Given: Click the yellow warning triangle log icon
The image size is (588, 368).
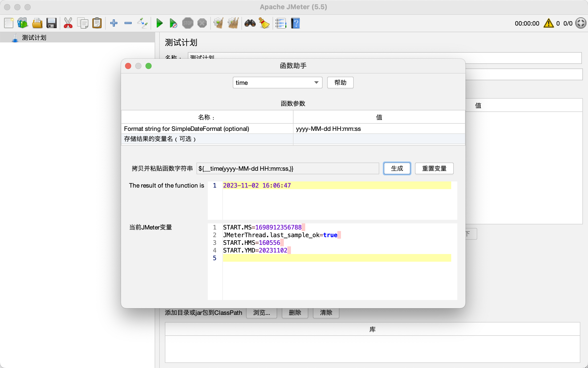Looking at the screenshot, I should click(549, 23).
